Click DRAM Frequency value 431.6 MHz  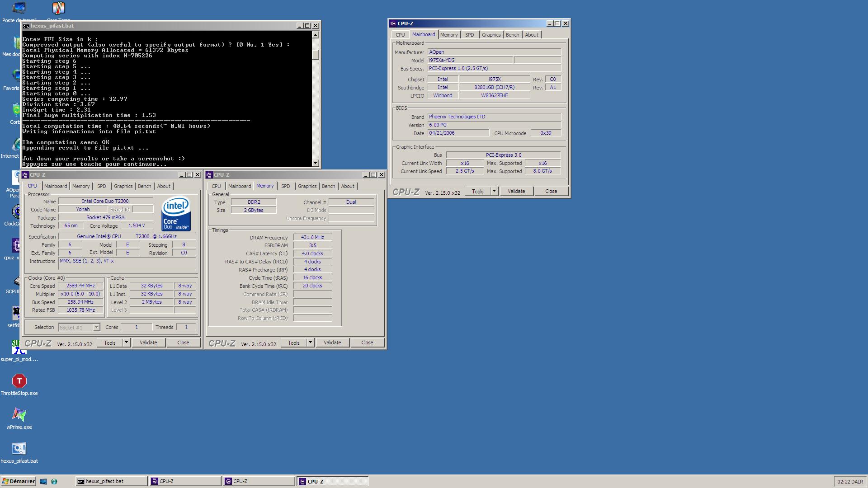coord(312,237)
